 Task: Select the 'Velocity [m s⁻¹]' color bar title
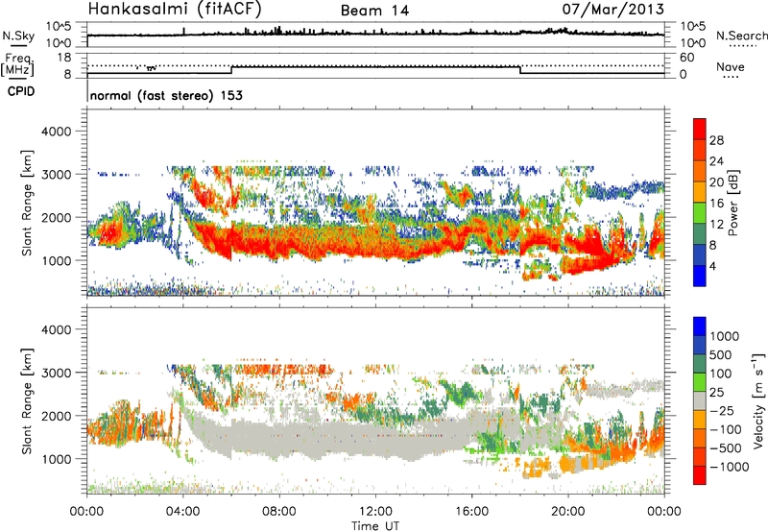(758, 400)
